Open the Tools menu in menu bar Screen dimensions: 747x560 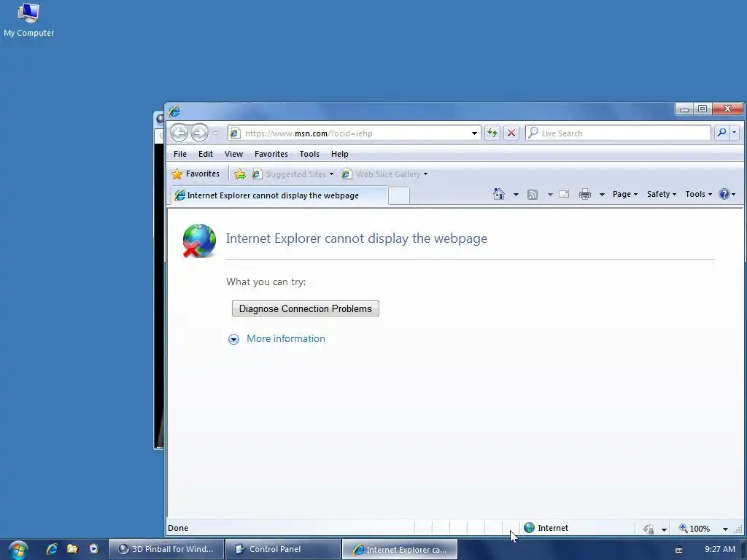pos(309,154)
